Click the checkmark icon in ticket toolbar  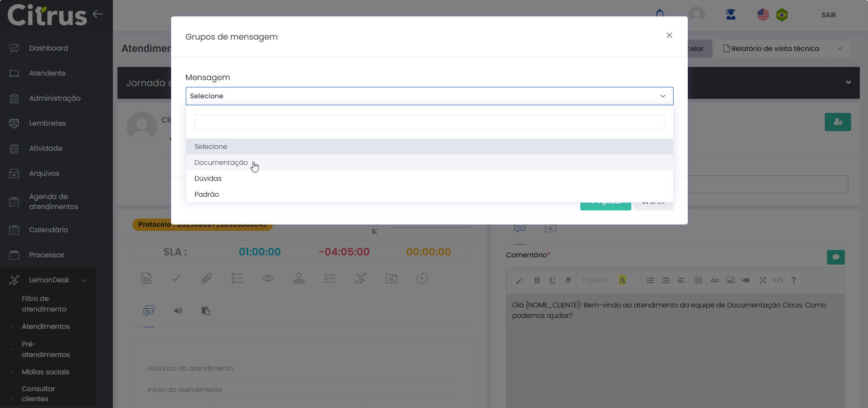click(176, 278)
